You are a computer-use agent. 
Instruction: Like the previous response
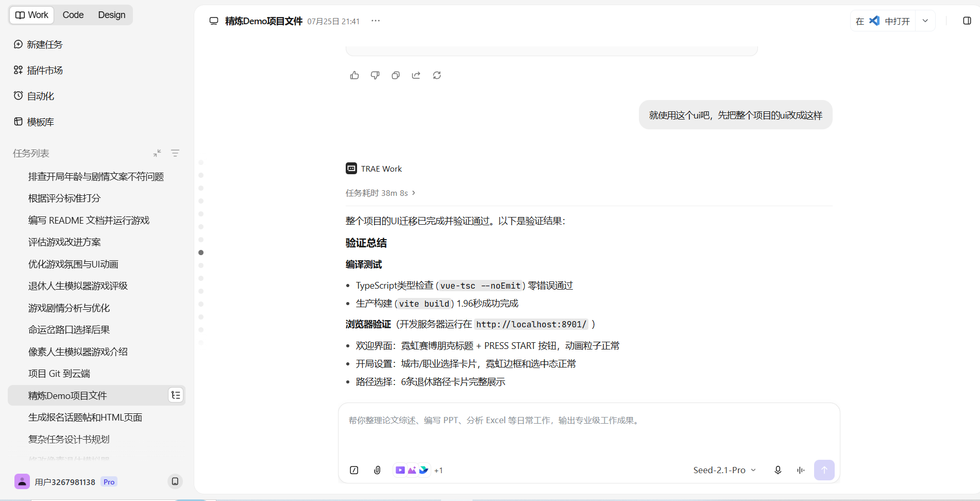(x=354, y=75)
